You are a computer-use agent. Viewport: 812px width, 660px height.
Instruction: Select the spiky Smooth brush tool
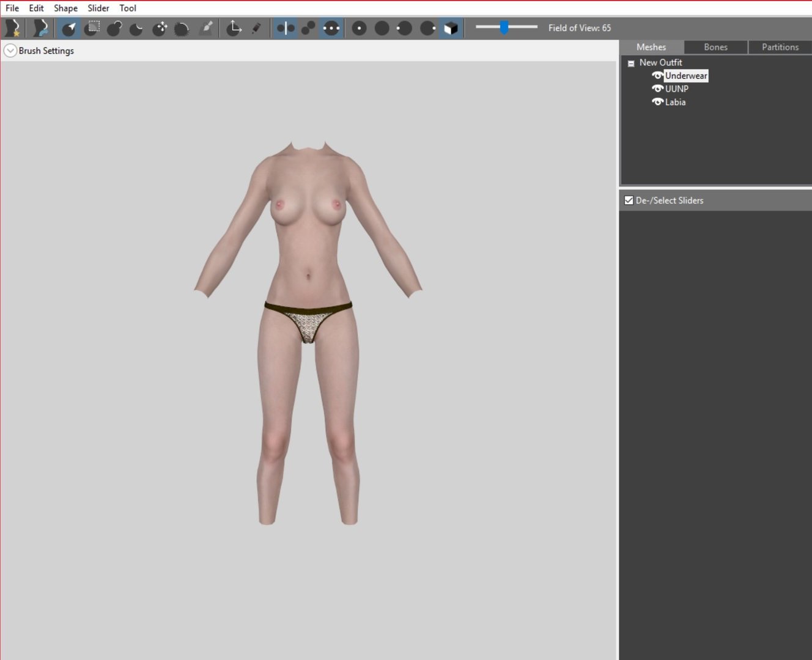point(182,28)
